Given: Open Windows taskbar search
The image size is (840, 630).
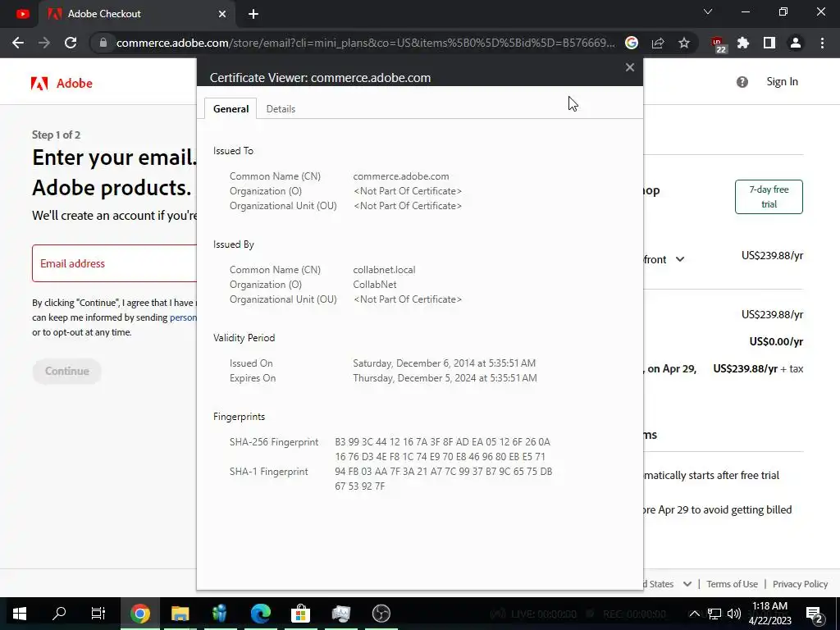Looking at the screenshot, I should click(x=59, y=614).
